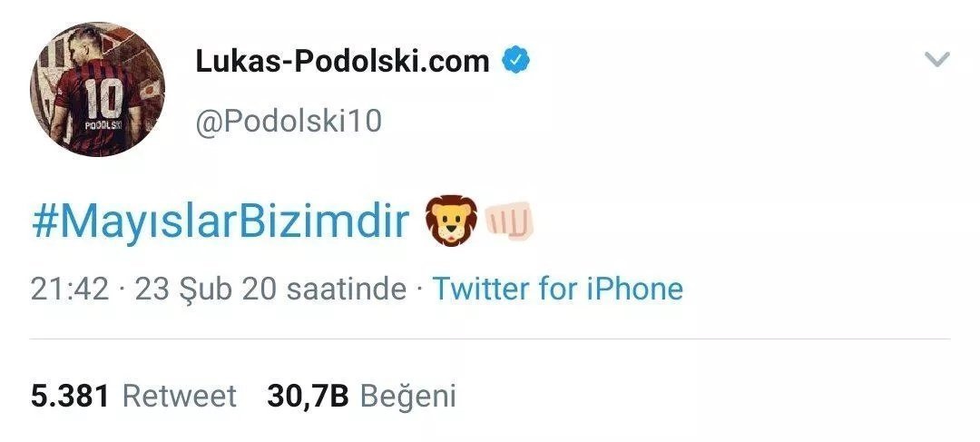Image resolution: width=980 pixels, height=442 pixels.
Task: View the Retweet label list
Action: pyautogui.click(x=179, y=396)
